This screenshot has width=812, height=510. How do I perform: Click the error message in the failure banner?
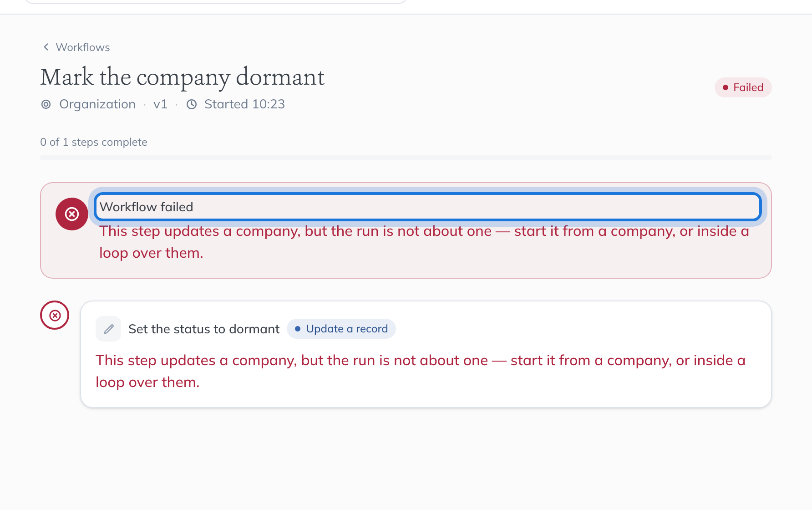tap(424, 242)
